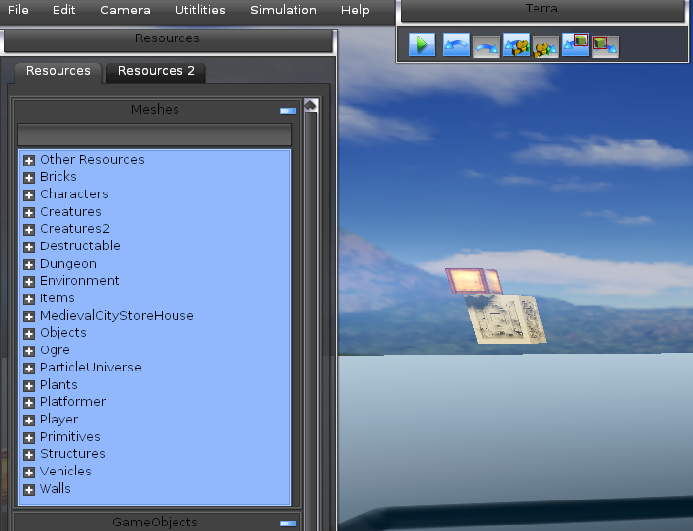
Task: Select the Environment tree label
Action: pos(80,281)
